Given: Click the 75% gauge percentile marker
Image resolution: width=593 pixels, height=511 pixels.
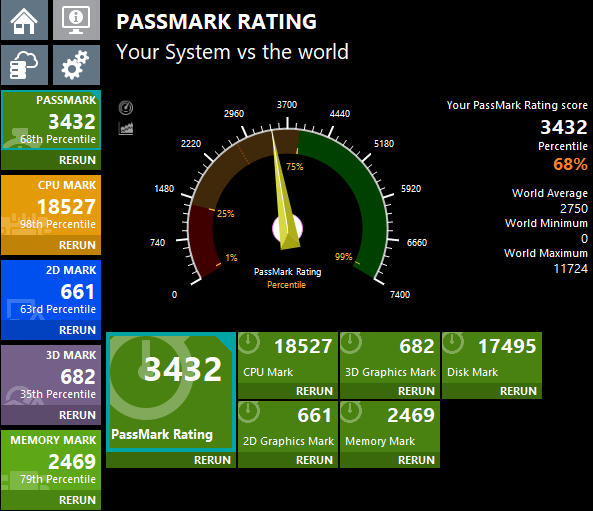Looking at the screenshot, I should pyautogui.click(x=295, y=167).
